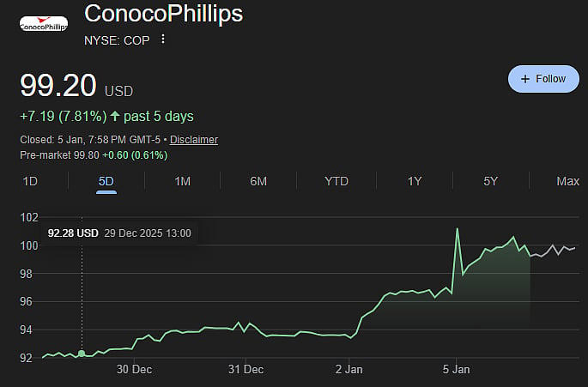Click the chart data point marker dot
This screenshot has width=588, height=387.
[x=82, y=353]
